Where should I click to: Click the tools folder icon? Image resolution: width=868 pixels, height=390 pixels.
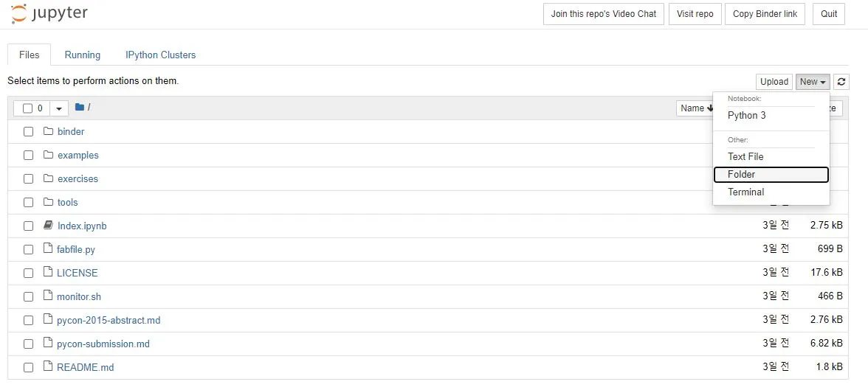pos(47,203)
